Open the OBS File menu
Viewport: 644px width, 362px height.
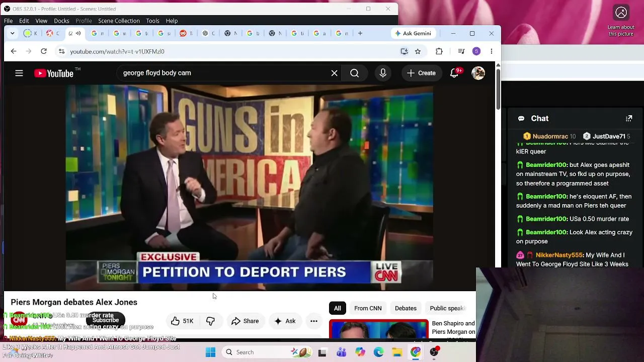tap(9, 21)
